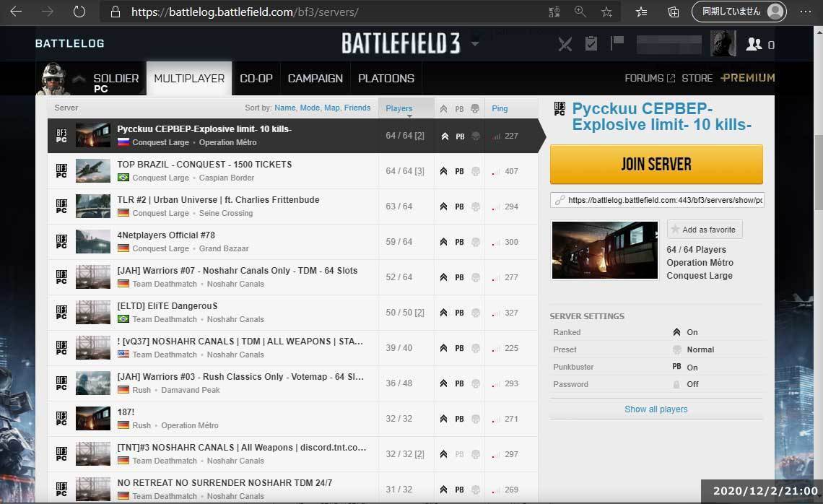Select the NO RETREAT NO SURRENDER NOSHAHR TDM server
This screenshot has width=823, height=504.
[293, 488]
